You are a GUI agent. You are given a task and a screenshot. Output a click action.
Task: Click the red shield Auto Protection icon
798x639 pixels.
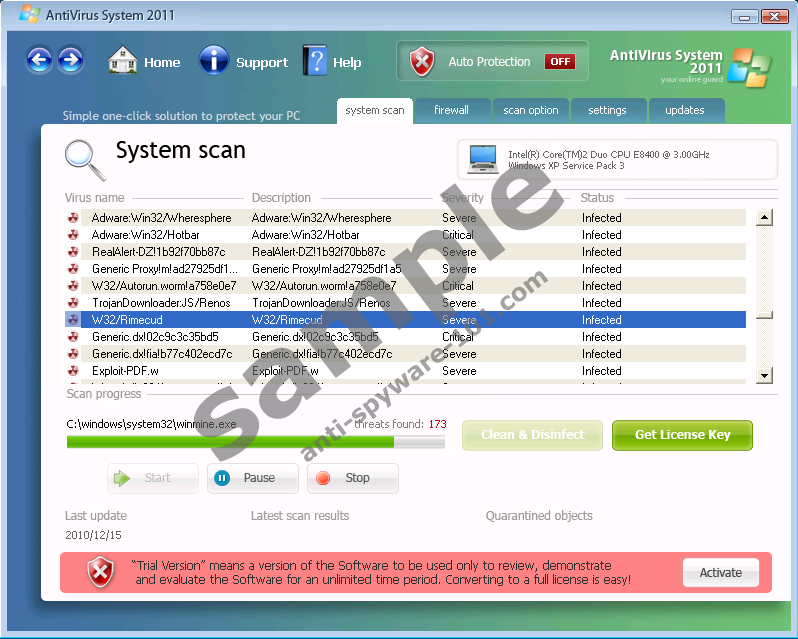(423, 62)
